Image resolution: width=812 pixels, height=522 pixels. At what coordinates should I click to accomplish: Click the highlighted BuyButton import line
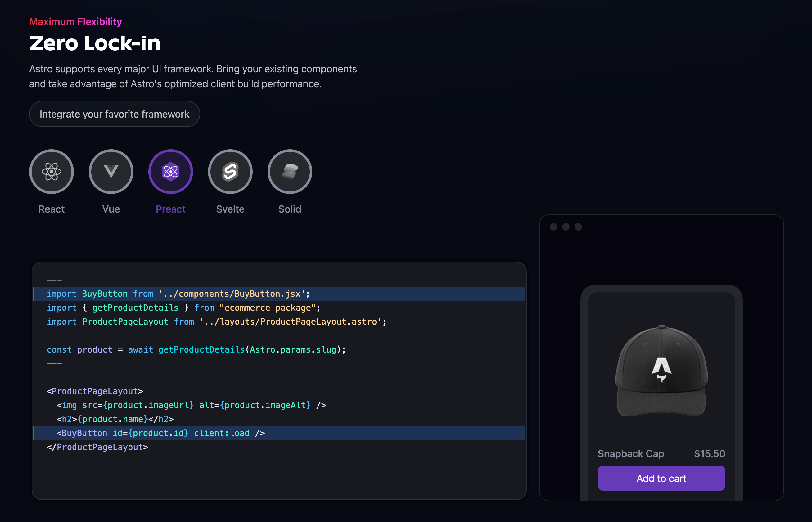[178, 294]
